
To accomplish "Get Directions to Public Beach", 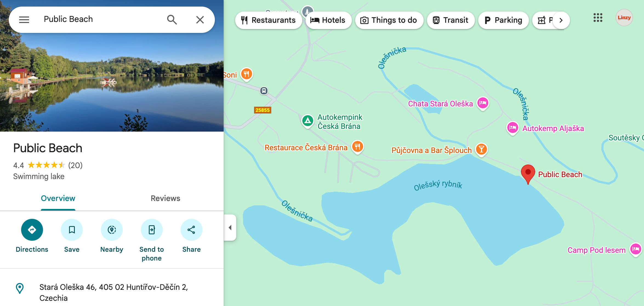I will pyautogui.click(x=32, y=230).
